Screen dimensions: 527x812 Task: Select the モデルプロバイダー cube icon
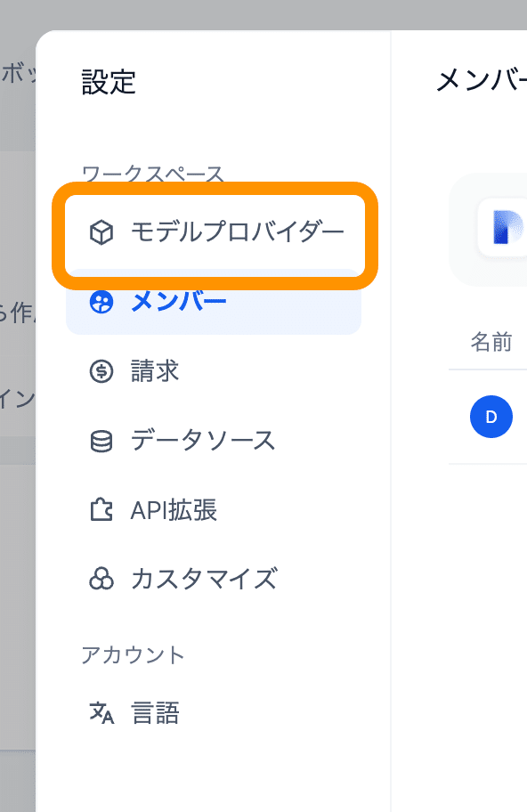(x=103, y=232)
